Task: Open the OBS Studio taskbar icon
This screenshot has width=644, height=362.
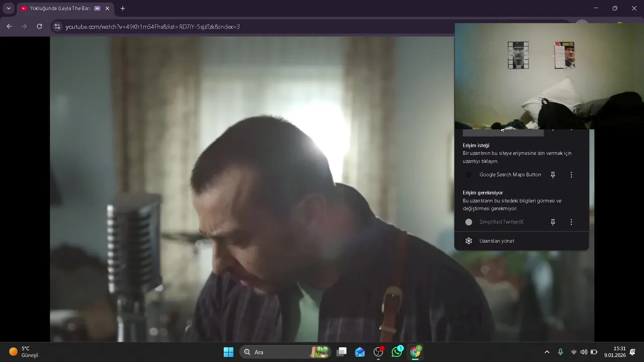Action: 378,352
